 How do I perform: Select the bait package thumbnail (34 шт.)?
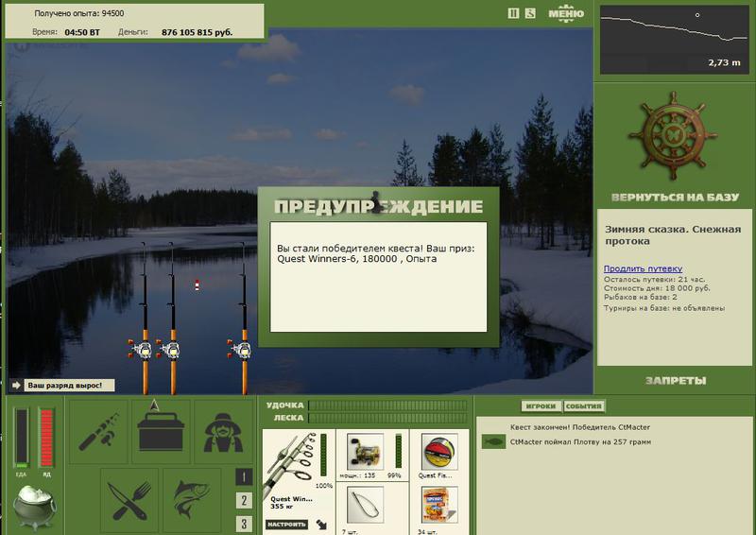coord(439,505)
